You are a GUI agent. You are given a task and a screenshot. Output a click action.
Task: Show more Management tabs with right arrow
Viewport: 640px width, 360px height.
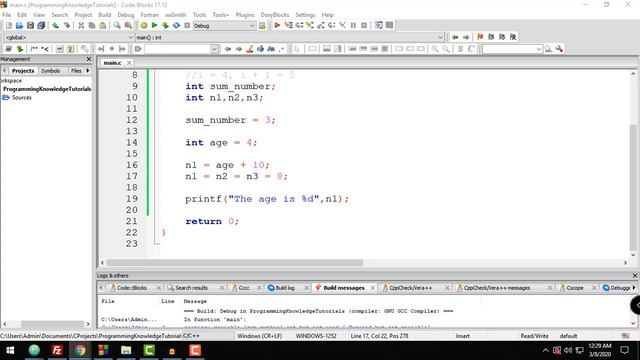pos(88,71)
